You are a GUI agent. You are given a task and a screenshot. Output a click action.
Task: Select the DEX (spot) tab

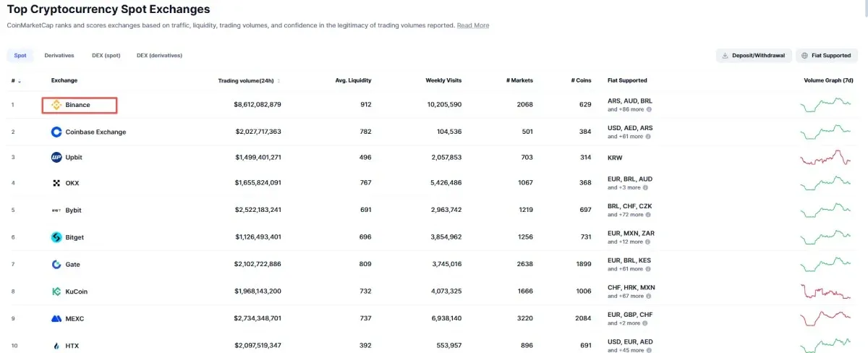(106, 56)
